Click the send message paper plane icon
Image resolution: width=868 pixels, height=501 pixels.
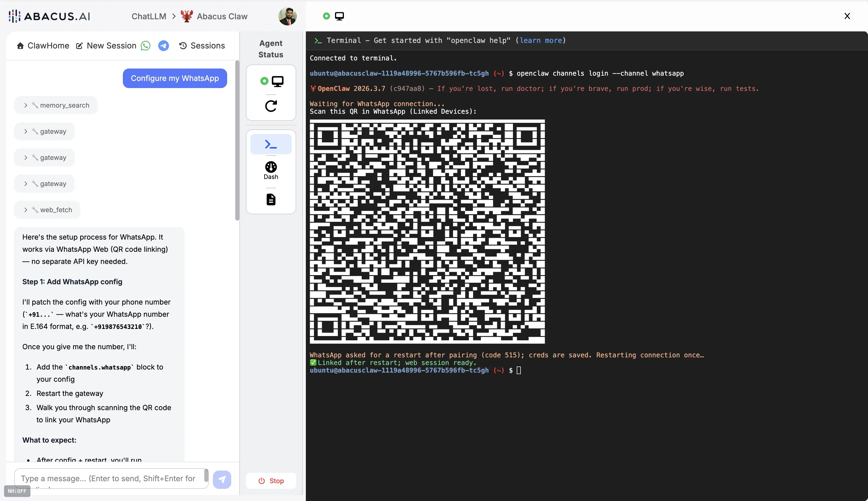[222, 479]
